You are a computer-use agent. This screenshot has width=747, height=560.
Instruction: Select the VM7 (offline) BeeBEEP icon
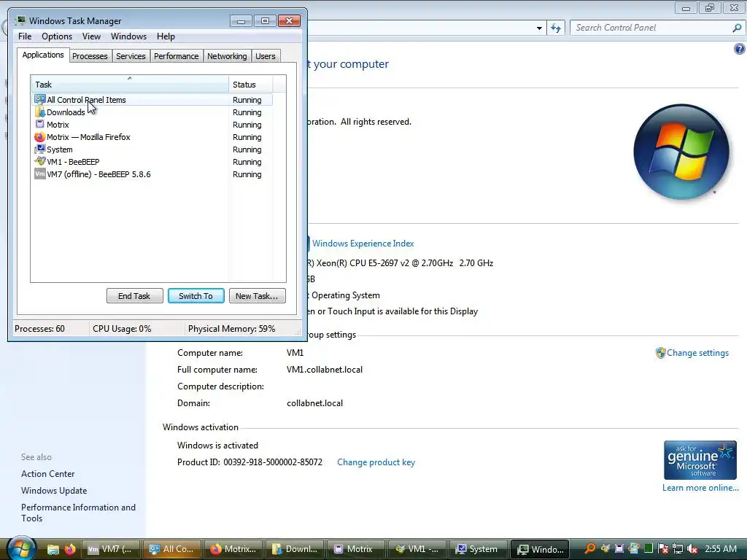click(x=40, y=174)
